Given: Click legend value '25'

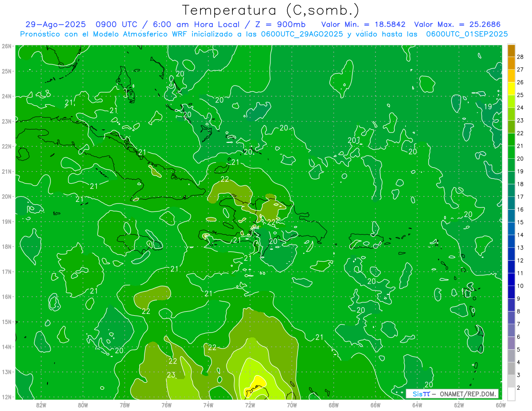Looking at the screenshot, I should click(520, 95).
